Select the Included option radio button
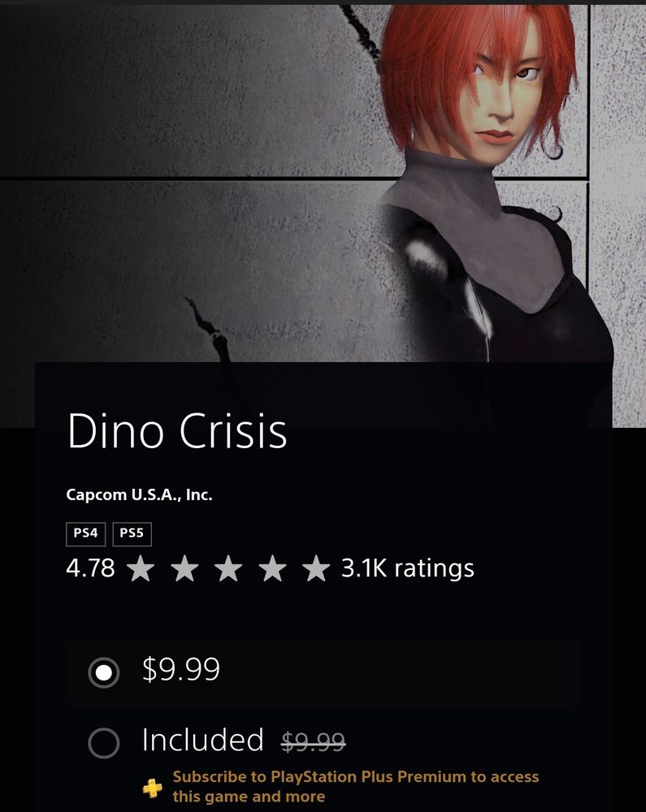 point(104,743)
